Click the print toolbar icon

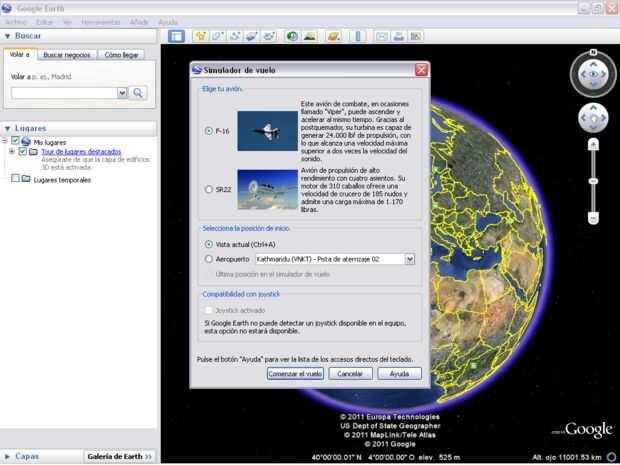(399, 36)
